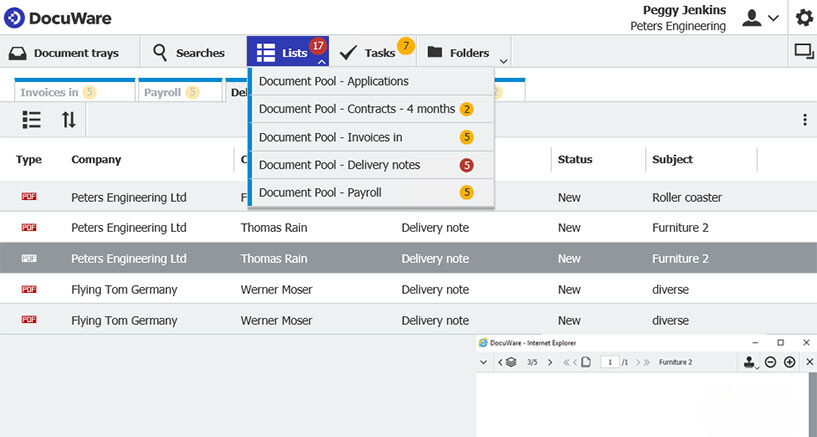Click the Internet Explorer icon in the title bar
This screenshot has width=817, height=437.
click(483, 343)
